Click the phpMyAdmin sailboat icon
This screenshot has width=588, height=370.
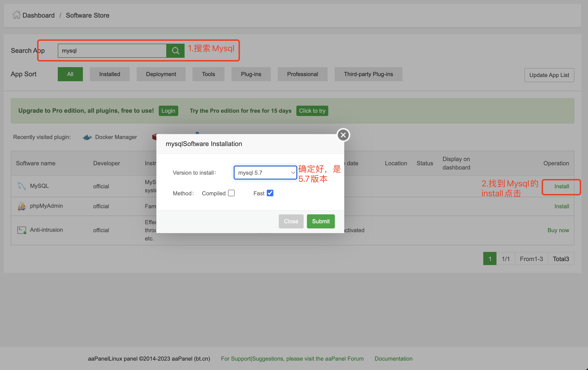point(22,206)
